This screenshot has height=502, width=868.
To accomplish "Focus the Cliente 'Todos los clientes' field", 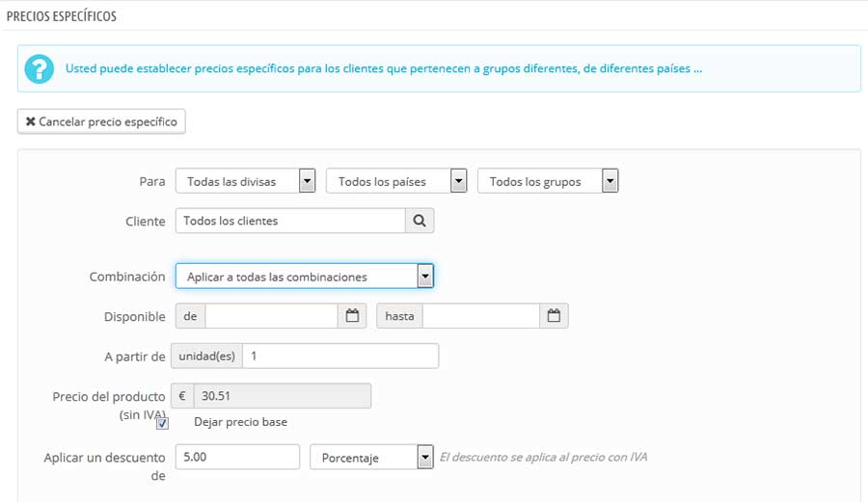I will pos(290,221).
